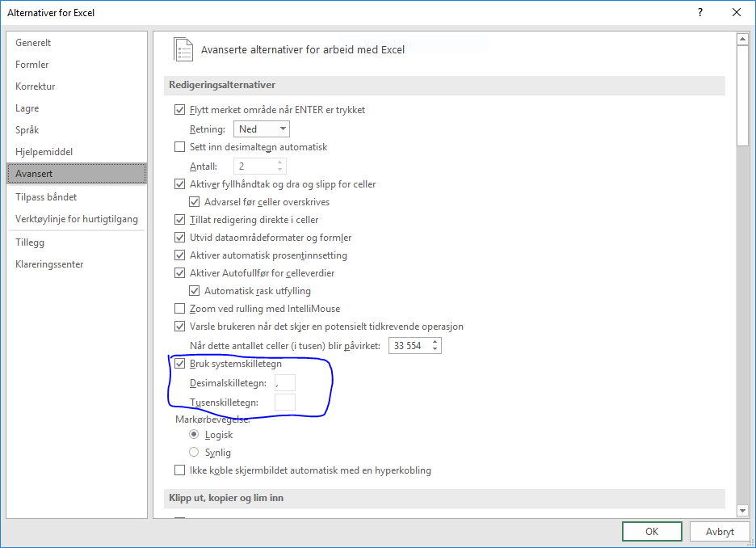The height and width of the screenshot is (548, 756).
Task: Uncheck Automatisk rask utfylling
Action: tap(195, 291)
